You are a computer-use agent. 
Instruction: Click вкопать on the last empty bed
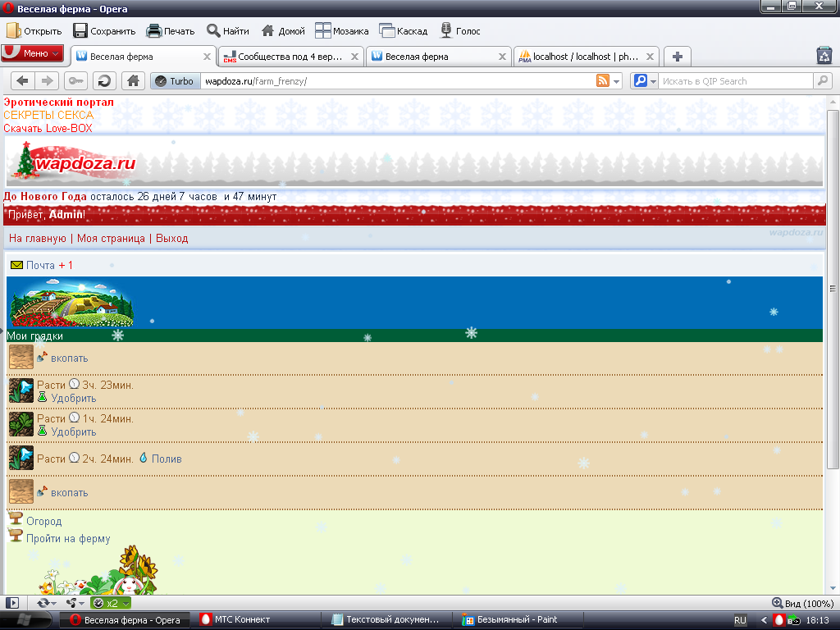69,493
